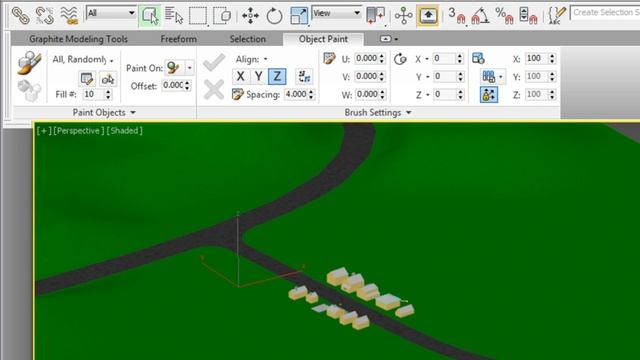This screenshot has width=640, height=360.
Task: Click the Fill objects icon
Action: coord(29,90)
